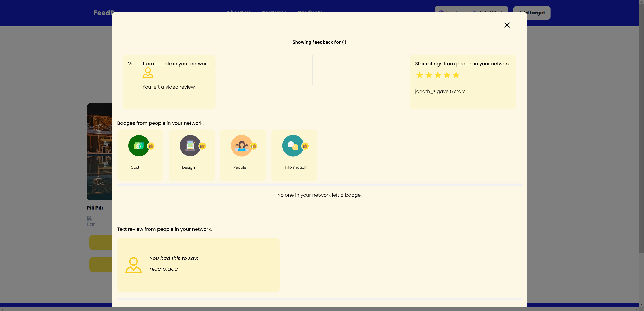Viewport: 644px width, 311px height.
Task: Click the thumbs-up on Information badge
Action: [305, 146]
